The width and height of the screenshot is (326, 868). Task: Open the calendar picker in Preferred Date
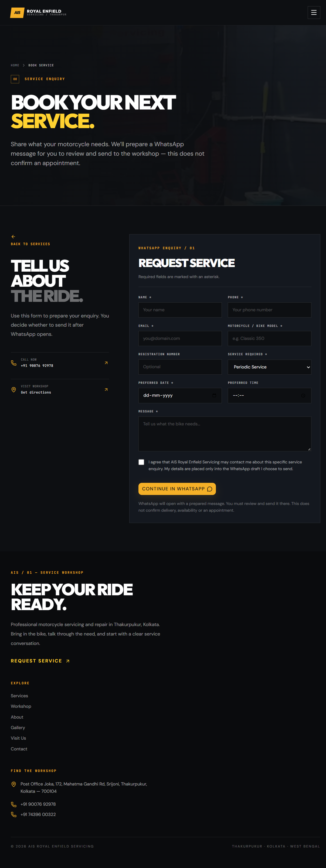click(x=214, y=395)
